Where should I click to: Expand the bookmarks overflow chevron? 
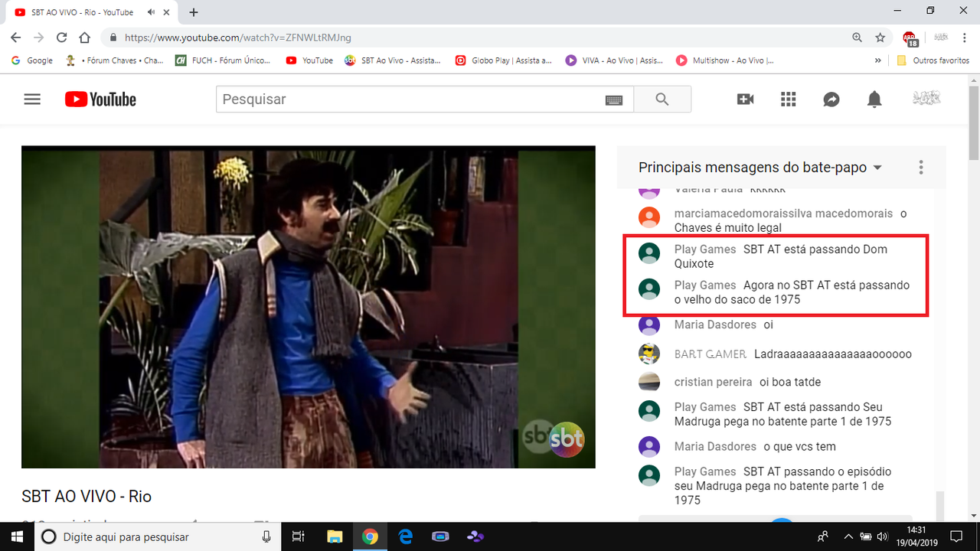(x=877, y=60)
